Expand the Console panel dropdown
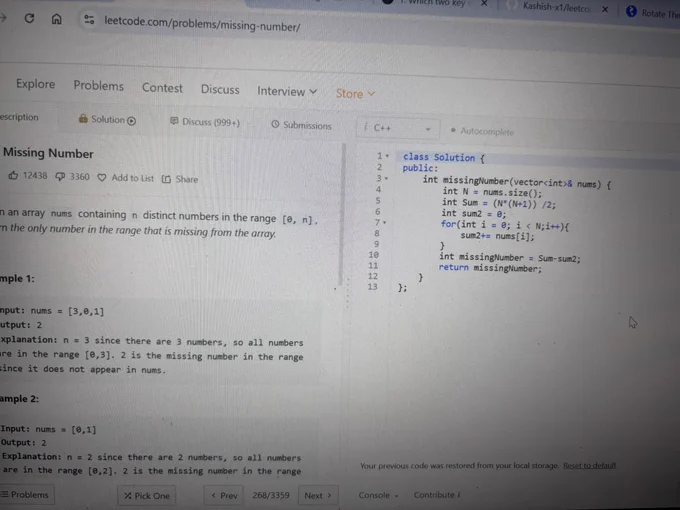This screenshot has height=510, width=680. [x=378, y=495]
